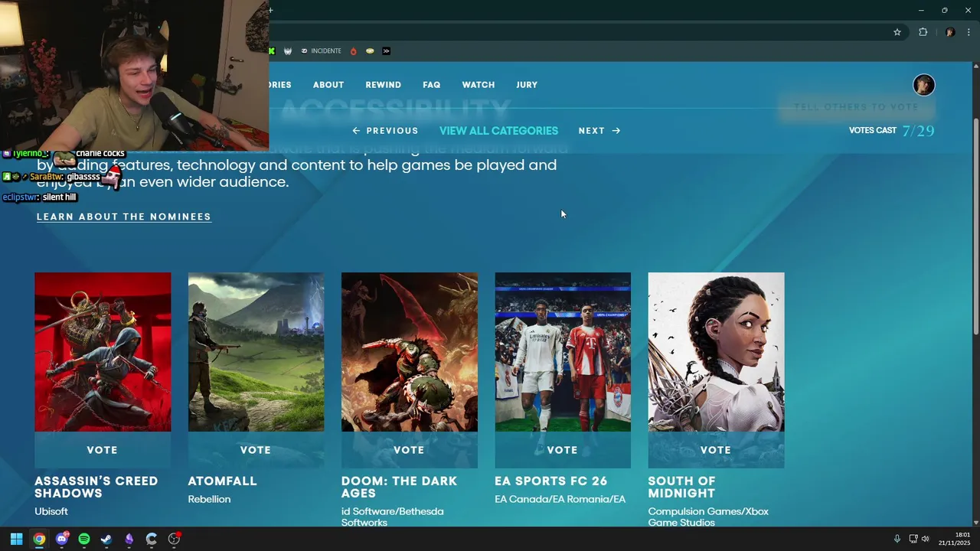Open the wolf mask bookmark icon
The image size is (980, 551).
[288, 51]
